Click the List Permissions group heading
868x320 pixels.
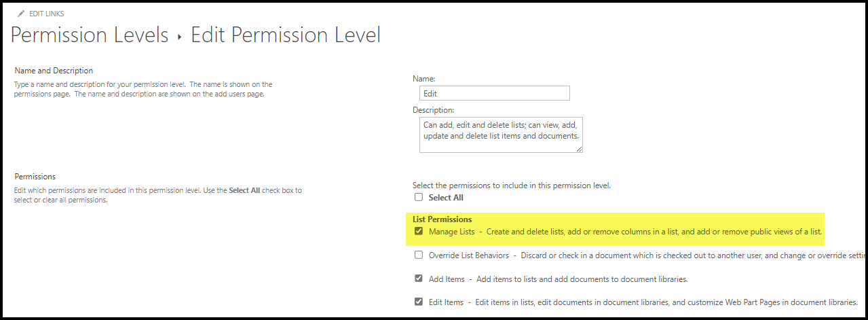[442, 219]
